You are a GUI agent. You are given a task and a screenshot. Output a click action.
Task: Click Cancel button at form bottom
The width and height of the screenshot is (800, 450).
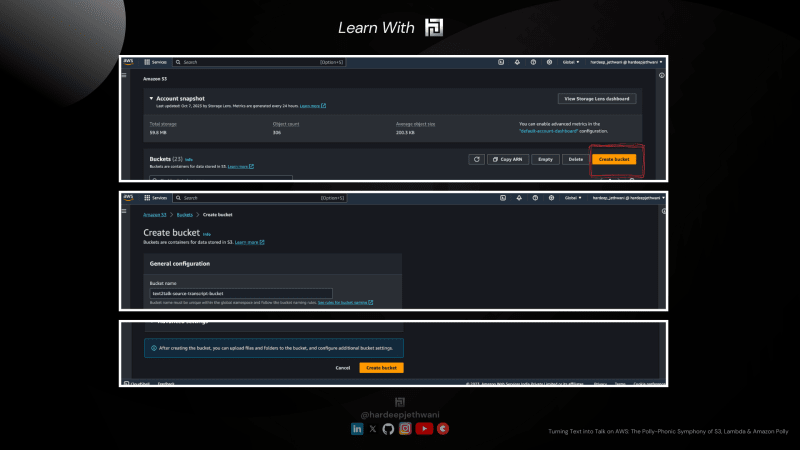(342, 368)
